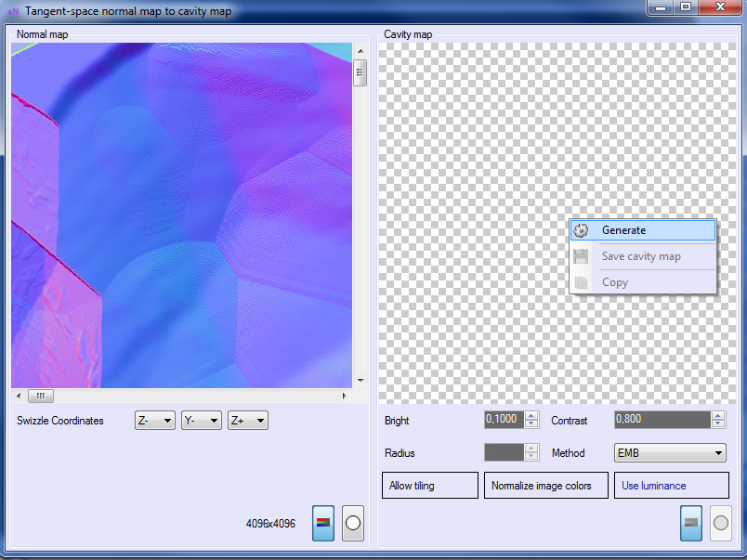Increase the Contrast value with the up arrow
747x560 pixels.
tap(718, 416)
